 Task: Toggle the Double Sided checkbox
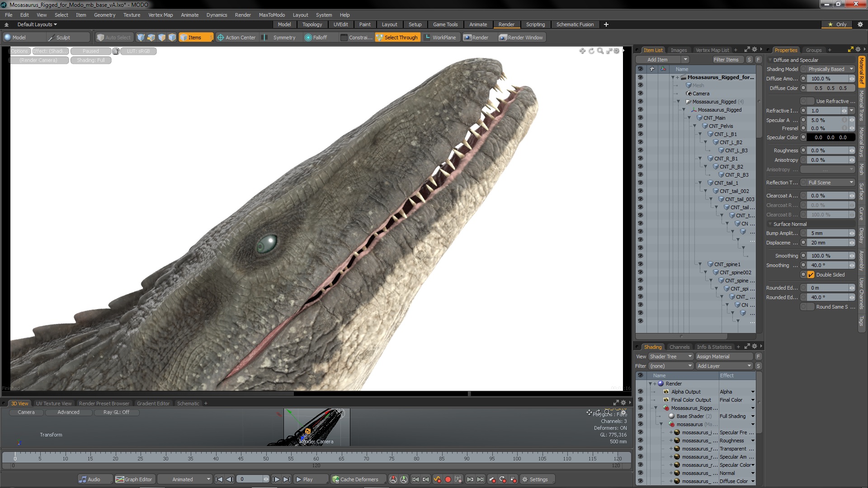coord(811,275)
